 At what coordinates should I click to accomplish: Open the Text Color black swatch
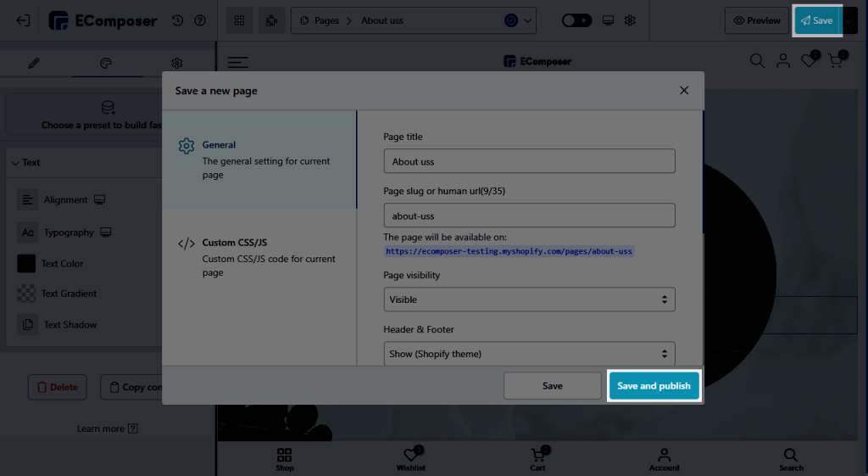(26, 263)
